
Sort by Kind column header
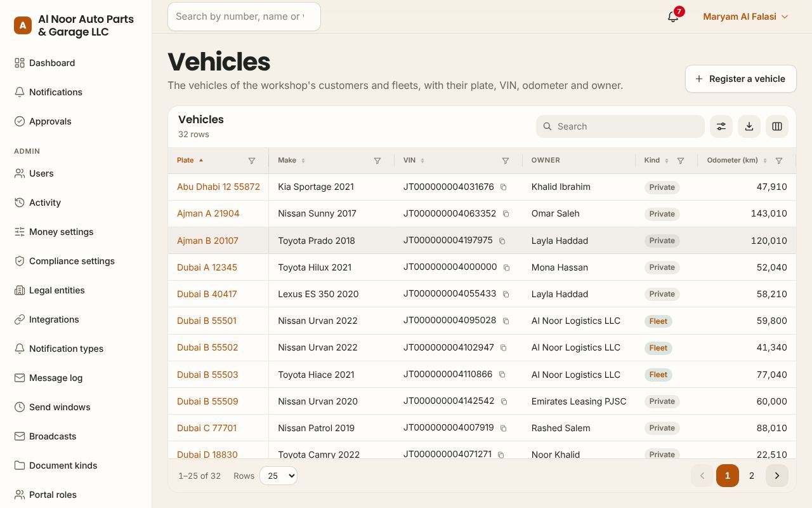click(x=657, y=160)
